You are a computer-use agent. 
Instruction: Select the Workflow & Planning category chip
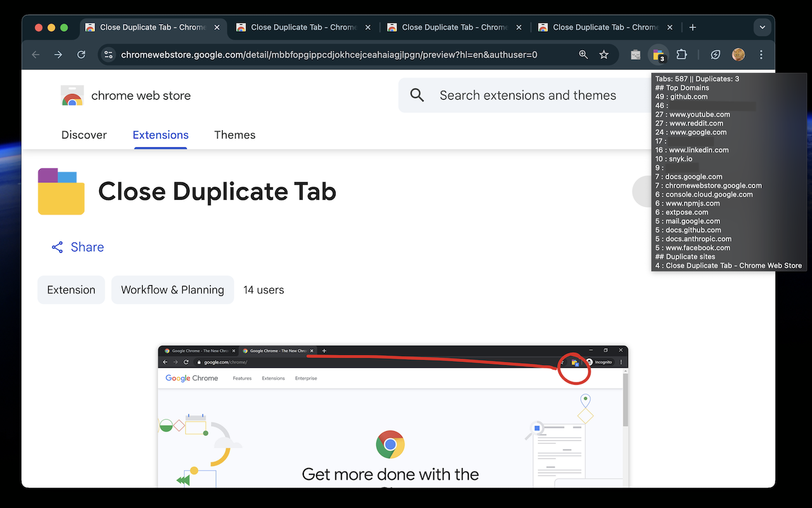172,290
